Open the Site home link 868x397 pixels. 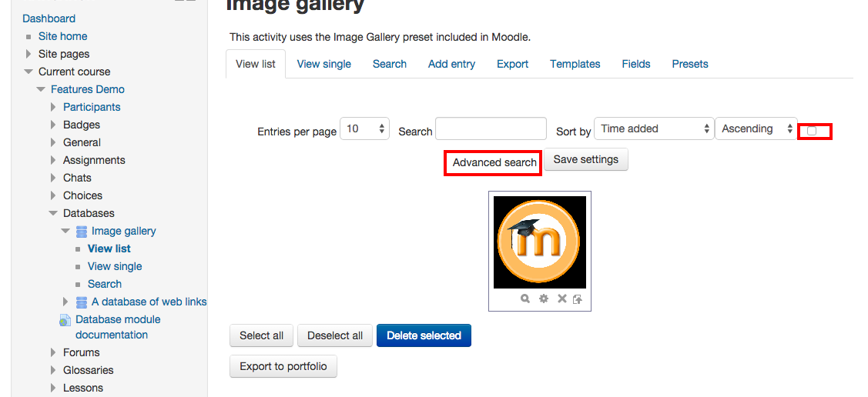coord(62,36)
